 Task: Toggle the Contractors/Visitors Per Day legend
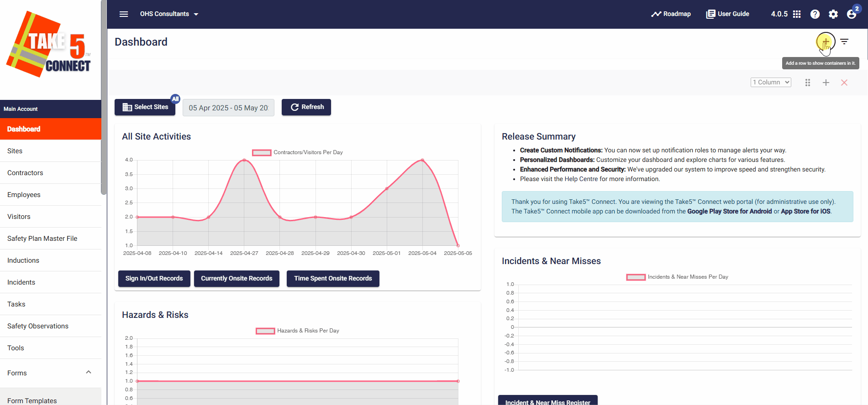(297, 152)
